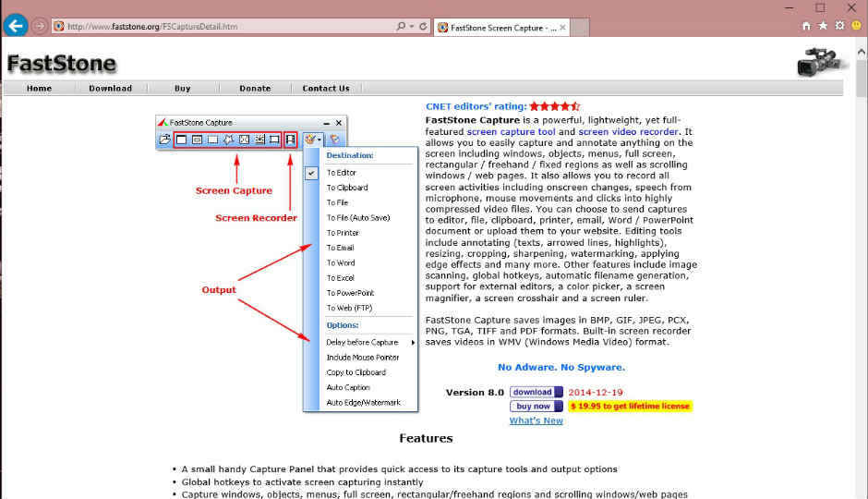Go back with the browser Back arrow
This screenshot has height=499, width=868.
pyautogui.click(x=16, y=26)
